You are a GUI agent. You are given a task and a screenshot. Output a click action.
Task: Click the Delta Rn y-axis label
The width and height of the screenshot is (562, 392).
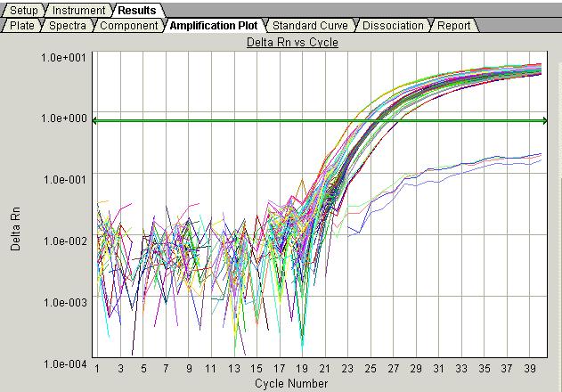(x=15, y=229)
